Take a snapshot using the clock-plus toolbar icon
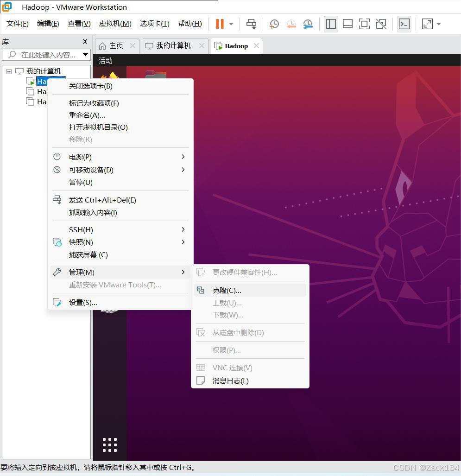The height and width of the screenshot is (476, 461). click(x=274, y=24)
